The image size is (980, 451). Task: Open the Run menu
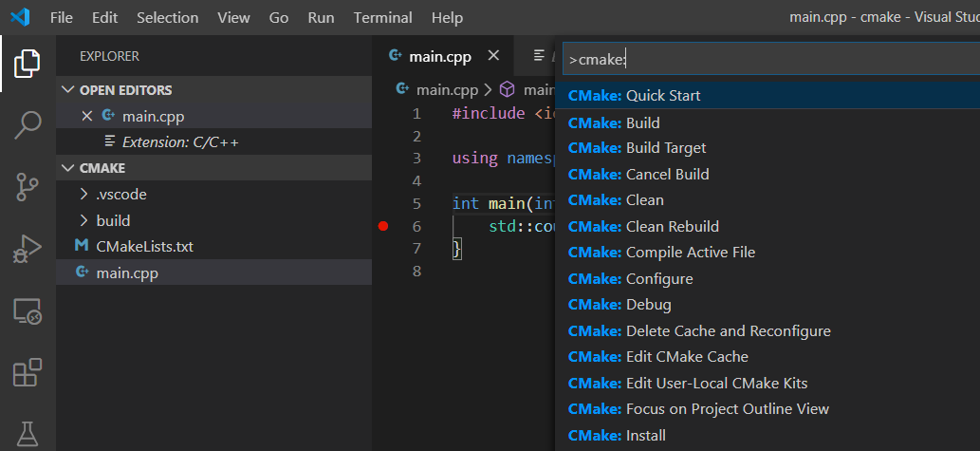tap(321, 17)
